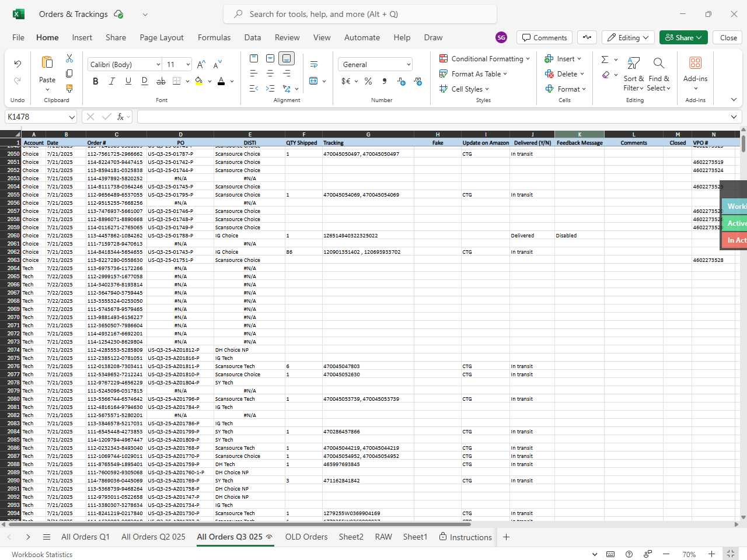Cut selection with the scissors icon
Viewport: 747px width, 560px height.
pyautogui.click(x=69, y=58)
